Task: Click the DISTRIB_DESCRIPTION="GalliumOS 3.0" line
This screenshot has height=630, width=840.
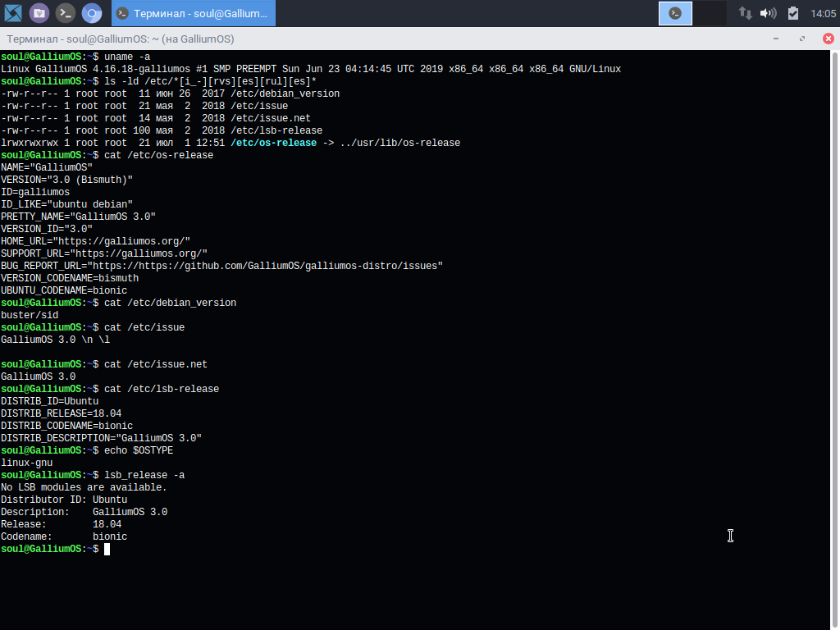Action: click(101, 439)
